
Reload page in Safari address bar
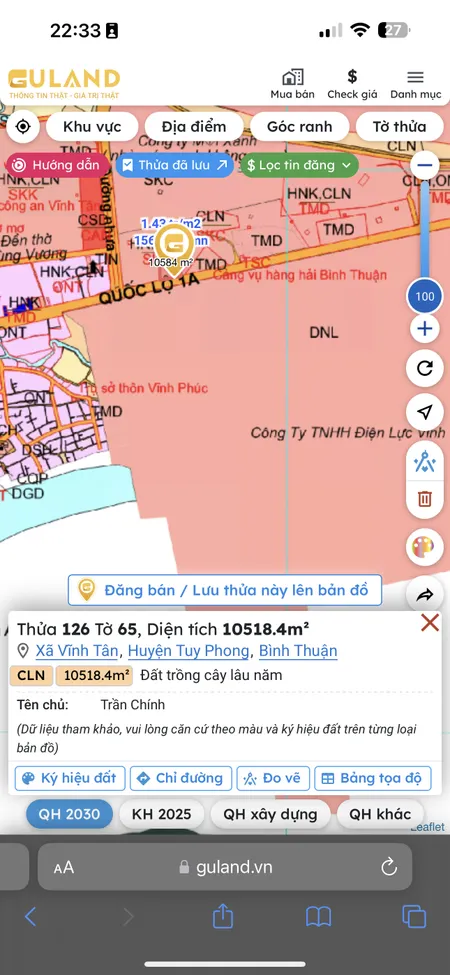388,867
